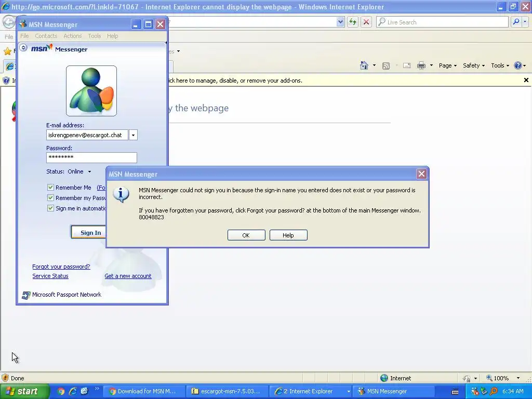Open Messenger Tools menu

pos(95,36)
